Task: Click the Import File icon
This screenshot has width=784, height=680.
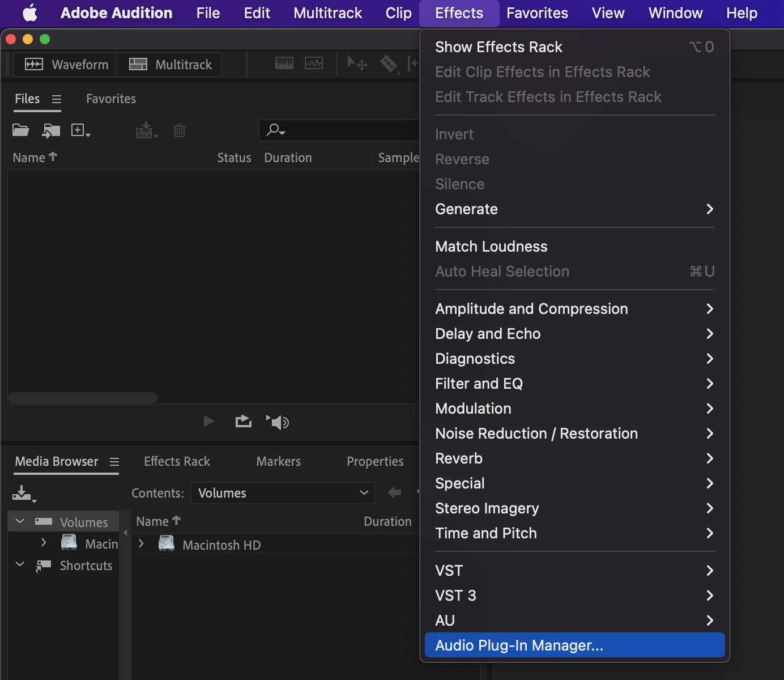Action: pyautogui.click(x=51, y=131)
